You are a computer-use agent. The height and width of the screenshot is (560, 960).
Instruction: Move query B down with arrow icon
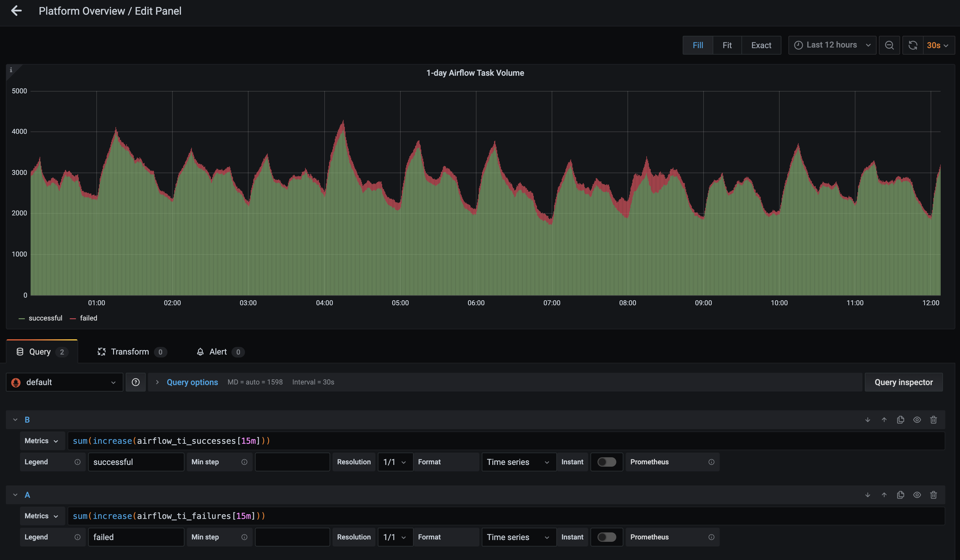click(x=867, y=419)
